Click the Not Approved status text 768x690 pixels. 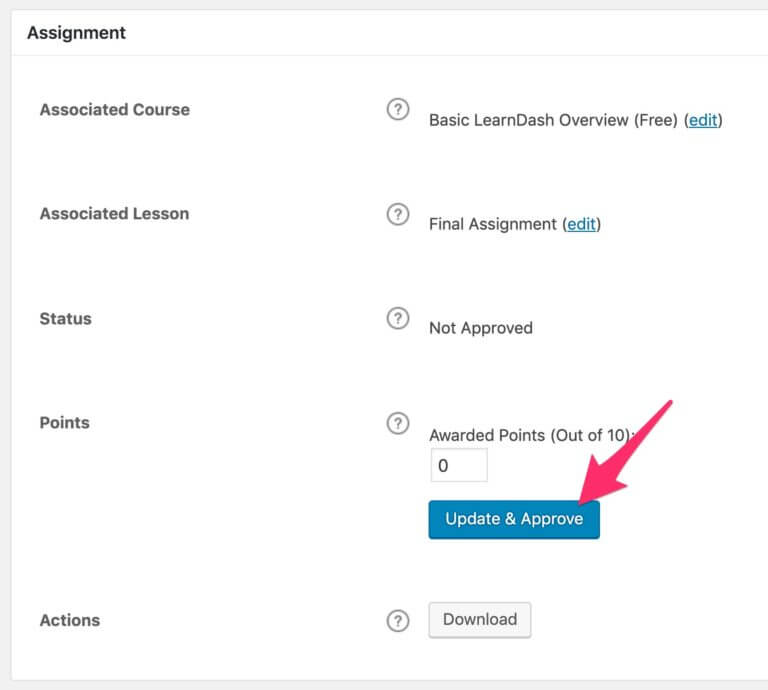click(480, 328)
